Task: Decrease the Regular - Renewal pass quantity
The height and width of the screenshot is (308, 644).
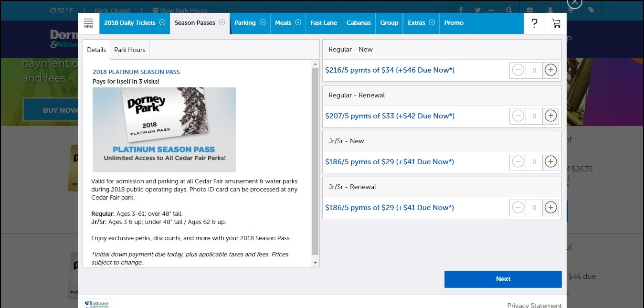Action: pos(518,116)
